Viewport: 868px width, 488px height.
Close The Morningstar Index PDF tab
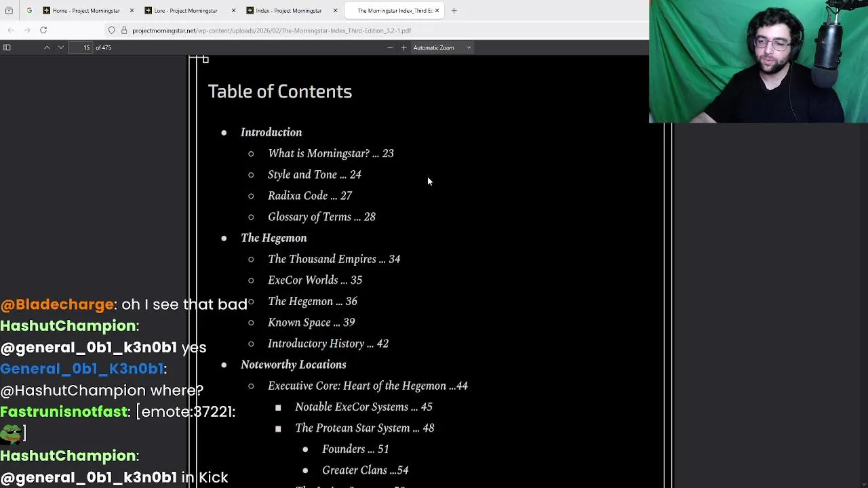[437, 10]
